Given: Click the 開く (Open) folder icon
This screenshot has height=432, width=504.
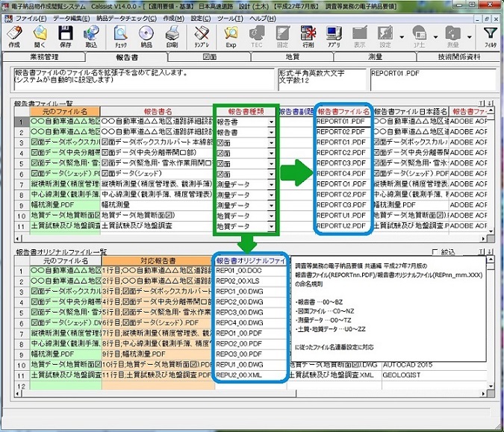Looking at the screenshot, I should (x=40, y=37).
